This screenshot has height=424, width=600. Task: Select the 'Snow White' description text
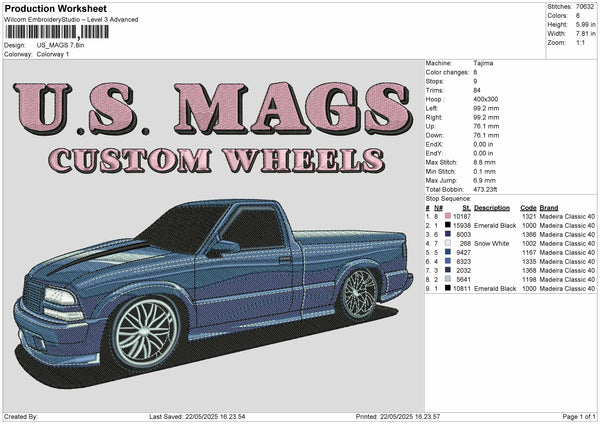(x=491, y=243)
